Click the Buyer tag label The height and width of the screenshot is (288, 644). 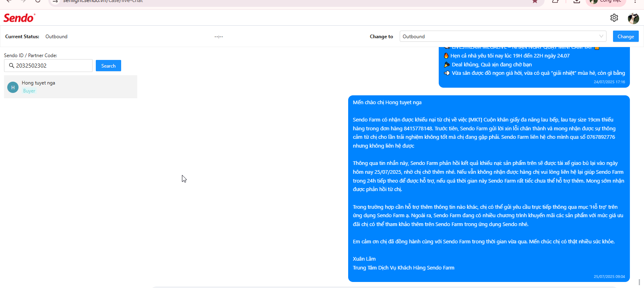coord(29,91)
